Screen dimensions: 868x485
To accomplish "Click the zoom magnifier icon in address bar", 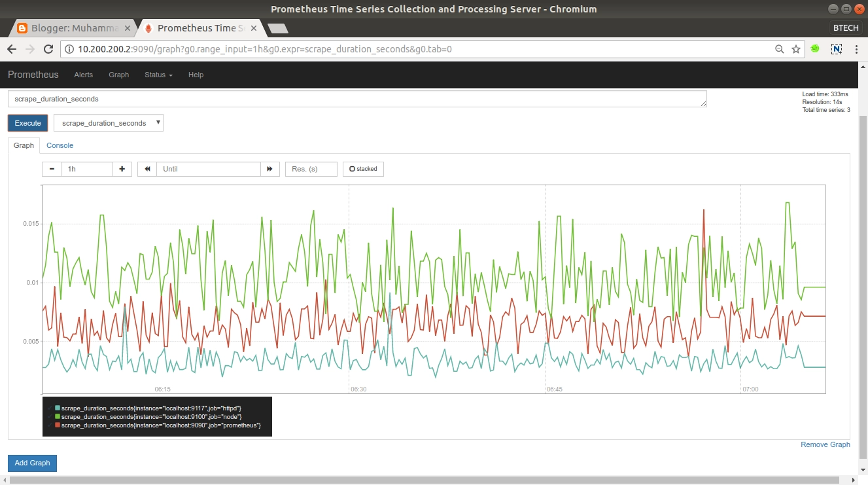I will pos(779,49).
